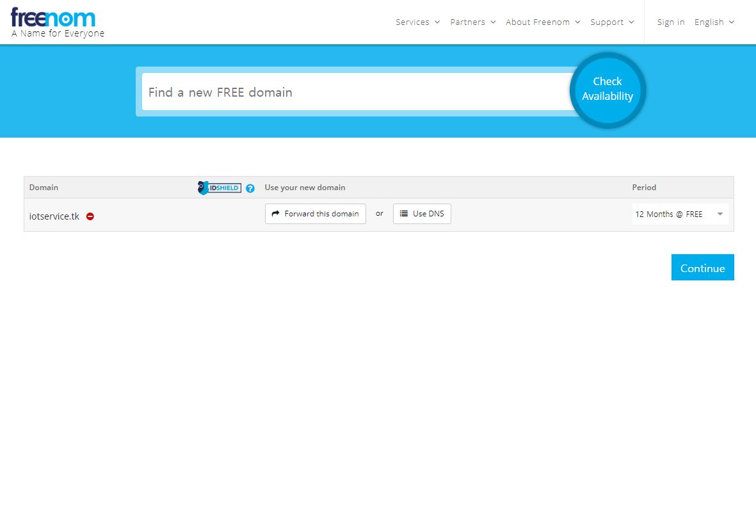Click the Sign in link
The image size is (756, 532).
[671, 22]
